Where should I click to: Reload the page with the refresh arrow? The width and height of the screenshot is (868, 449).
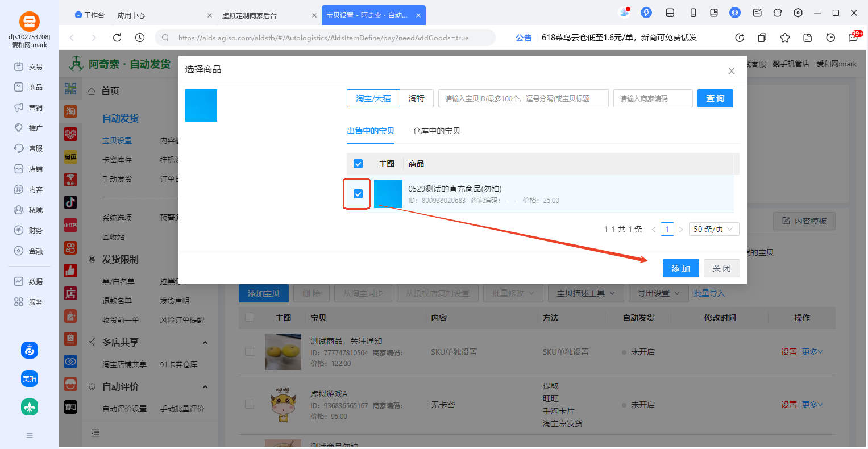coord(117,38)
